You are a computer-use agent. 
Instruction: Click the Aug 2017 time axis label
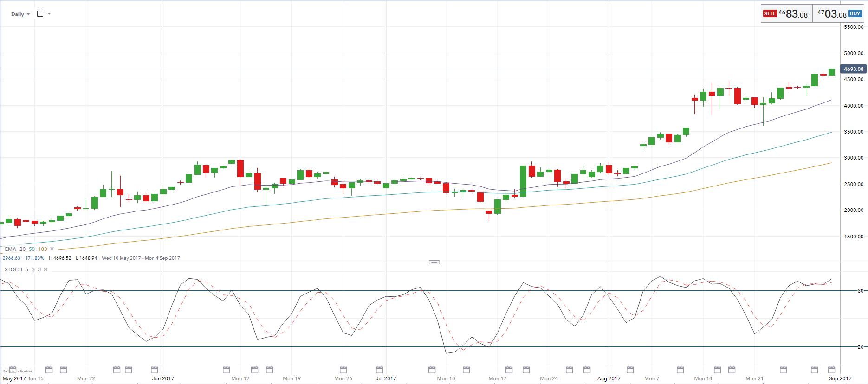click(609, 378)
